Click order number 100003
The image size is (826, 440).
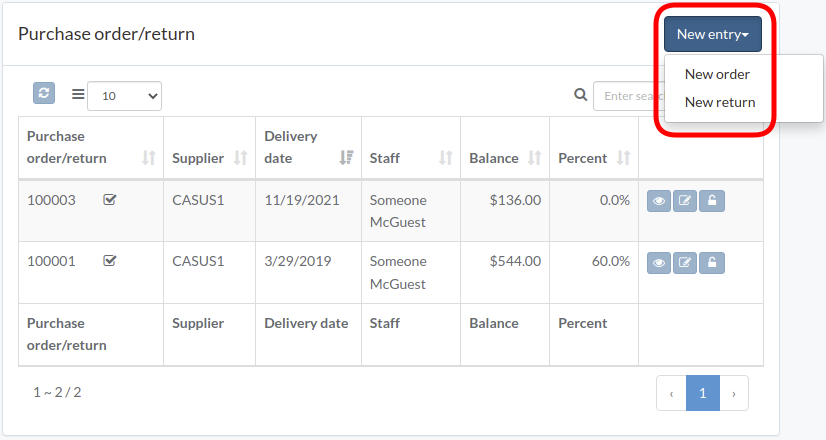51,200
